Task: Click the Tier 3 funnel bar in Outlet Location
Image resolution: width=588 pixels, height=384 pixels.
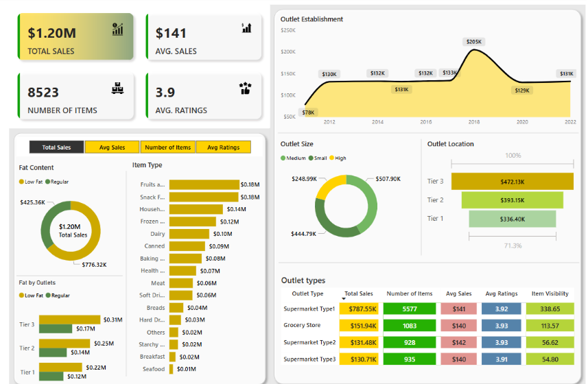Action: [x=512, y=182]
